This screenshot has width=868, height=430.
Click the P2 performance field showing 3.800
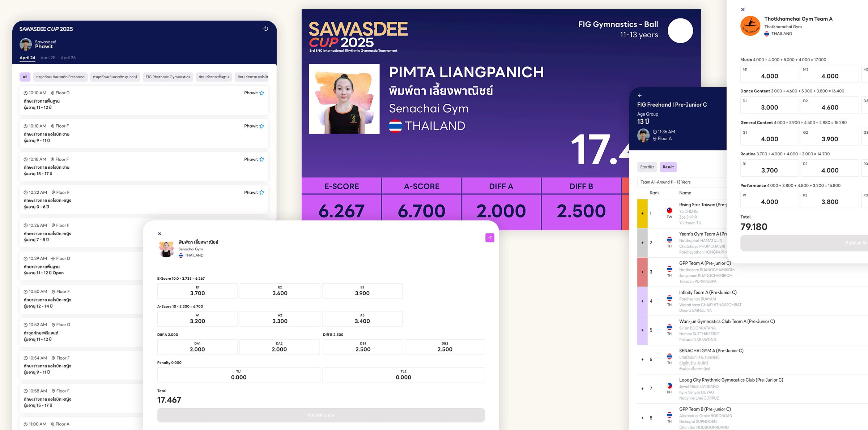830,199
